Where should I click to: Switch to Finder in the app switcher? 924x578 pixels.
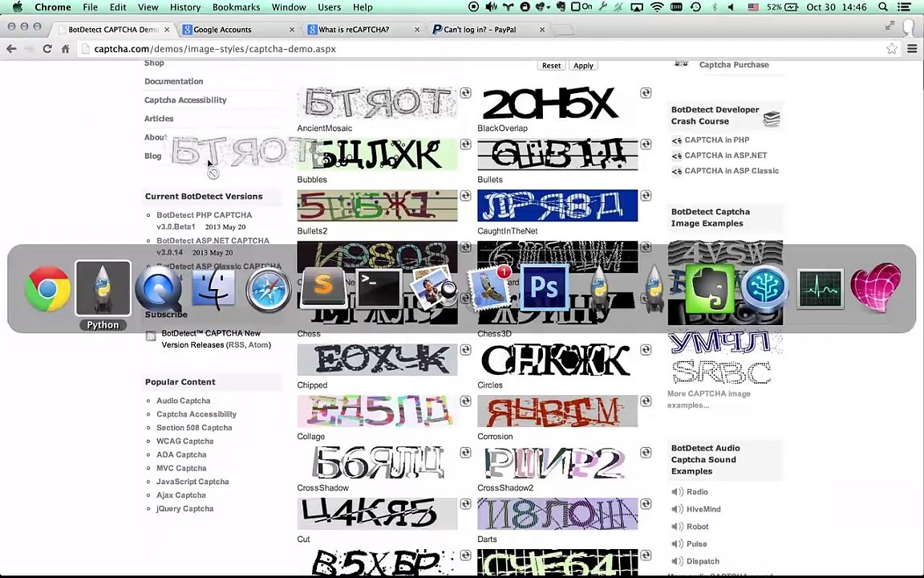coord(213,289)
